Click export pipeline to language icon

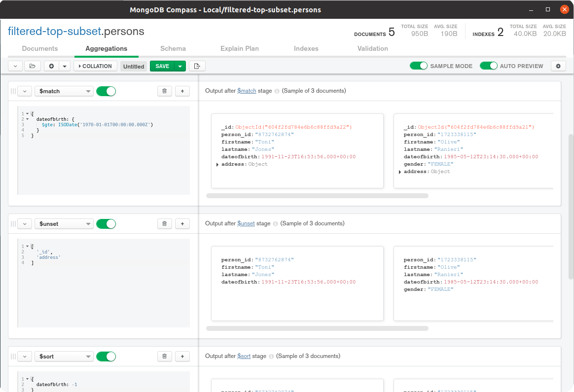point(197,66)
